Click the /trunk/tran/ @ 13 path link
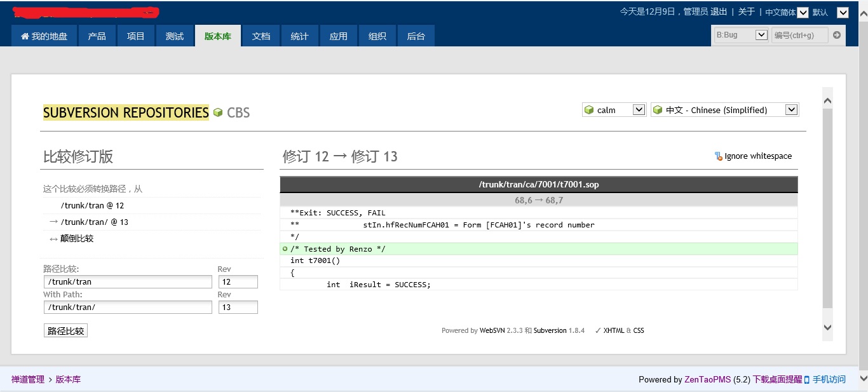The image size is (868, 392). click(x=95, y=222)
